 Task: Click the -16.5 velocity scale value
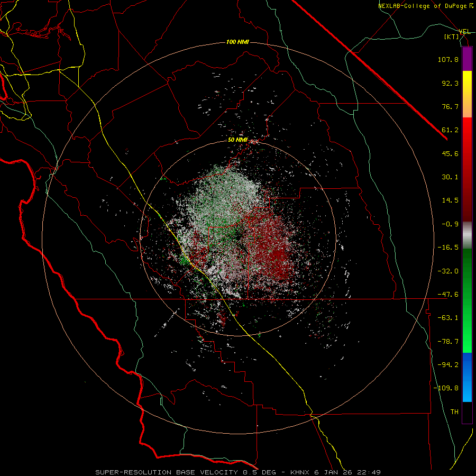click(448, 248)
